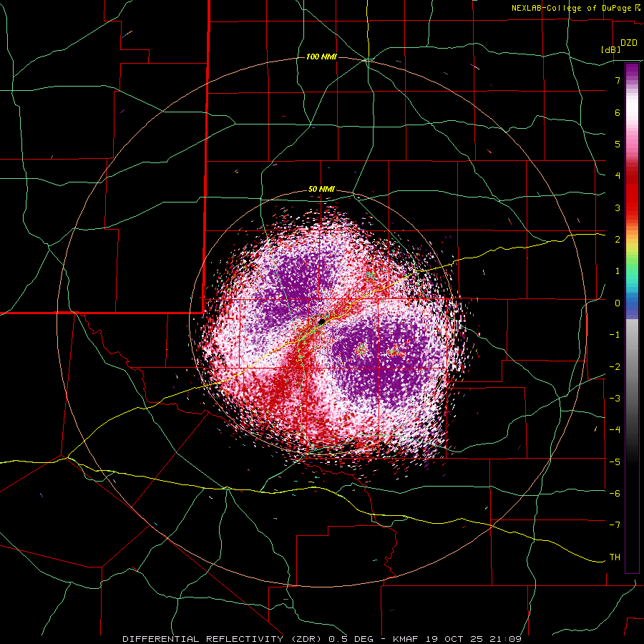
Task: Select the -5 dB scale value
Action: point(615,462)
